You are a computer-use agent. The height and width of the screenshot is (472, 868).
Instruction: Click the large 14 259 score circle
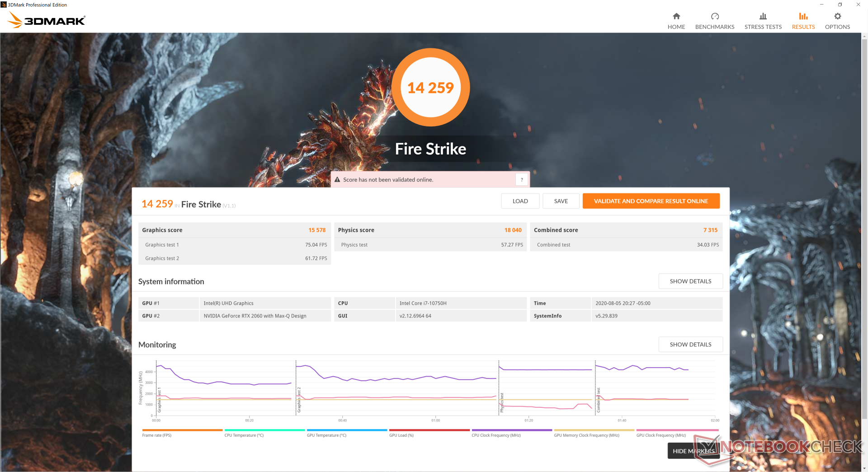click(430, 87)
